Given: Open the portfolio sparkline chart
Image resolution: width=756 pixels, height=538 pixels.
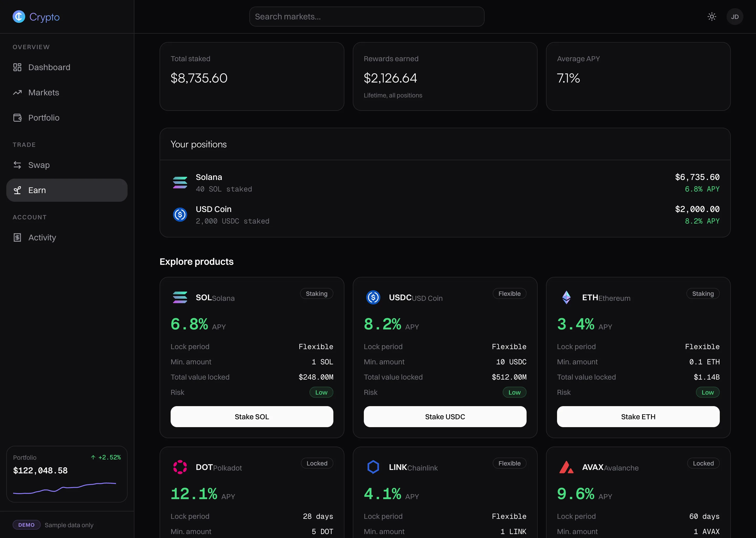Looking at the screenshot, I should point(65,488).
